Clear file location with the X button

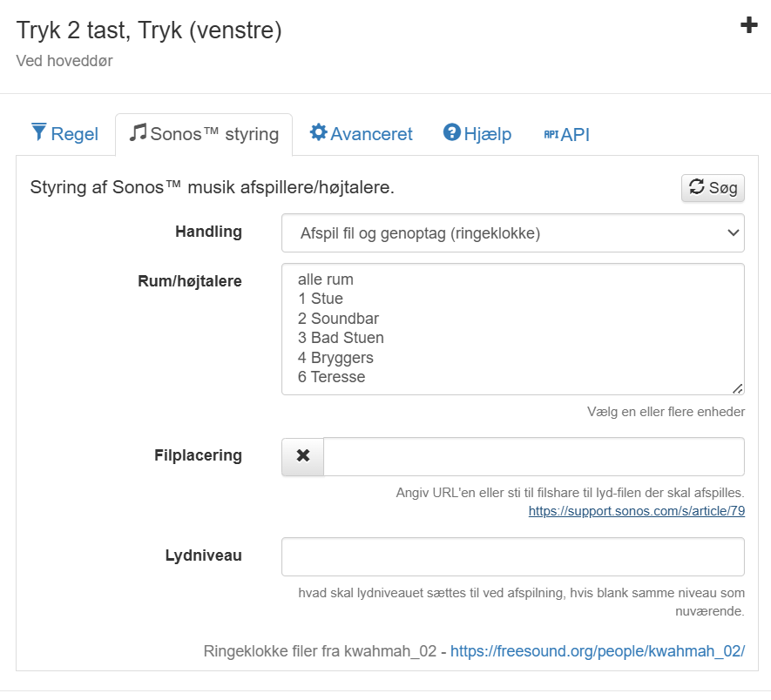tap(302, 456)
